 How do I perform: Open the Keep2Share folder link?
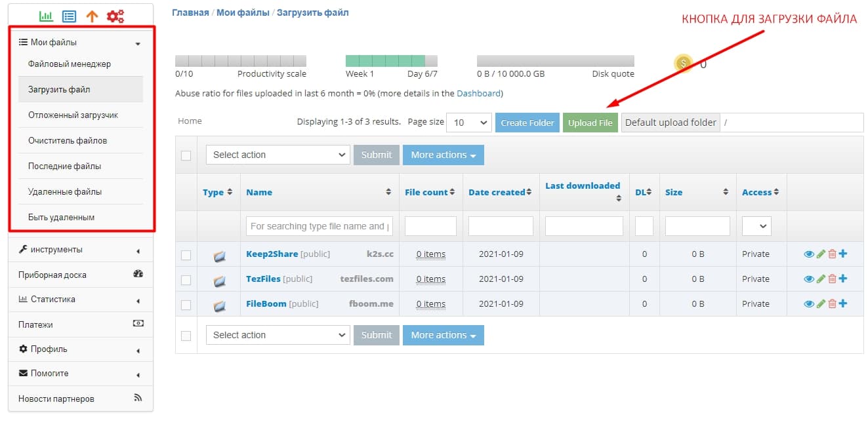(272, 254)
